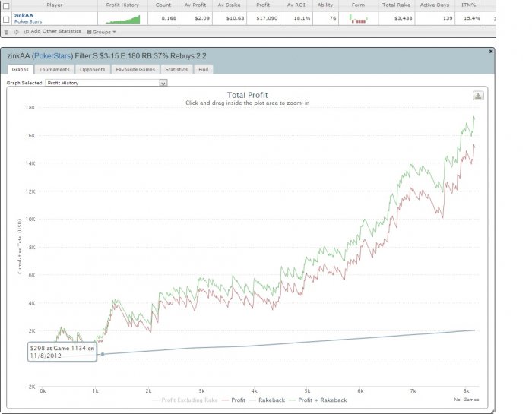Screen dimensions: 532x414
Task: Click the refresh icon beside trash
Action: coord(16,32)
